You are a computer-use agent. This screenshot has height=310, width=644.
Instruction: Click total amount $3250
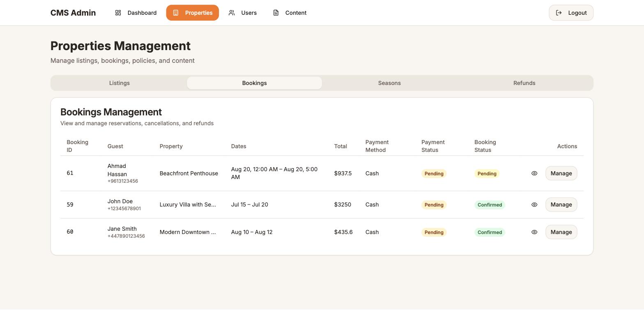point(343,204)
